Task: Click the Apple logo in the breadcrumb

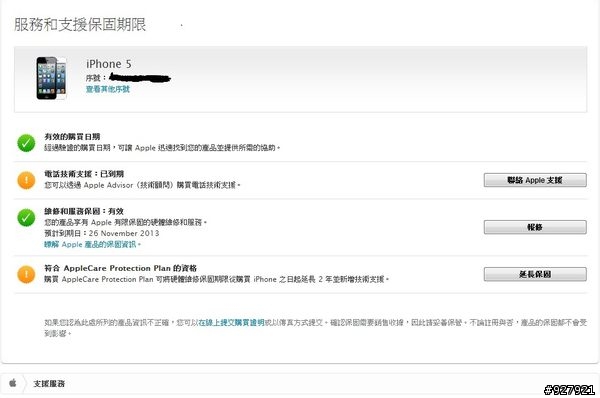Action: (13, 383)
